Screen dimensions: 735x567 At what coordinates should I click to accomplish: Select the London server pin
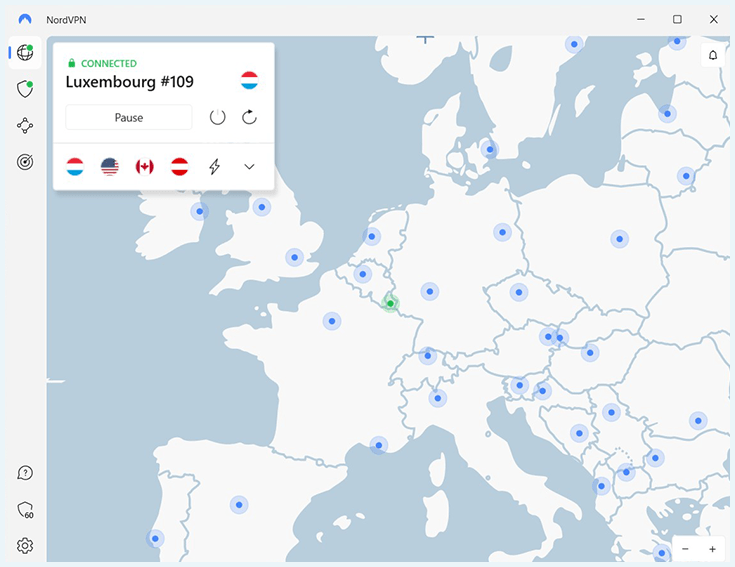(294, 257)
